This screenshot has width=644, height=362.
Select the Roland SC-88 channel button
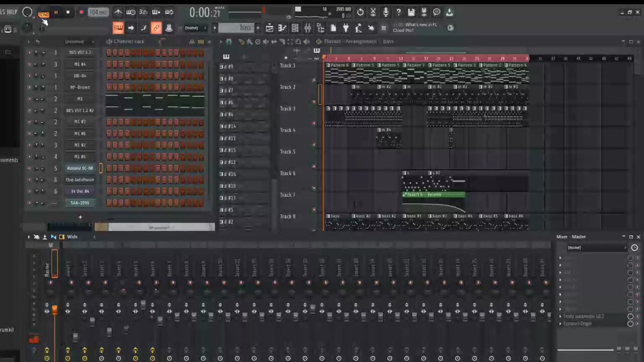80,168
